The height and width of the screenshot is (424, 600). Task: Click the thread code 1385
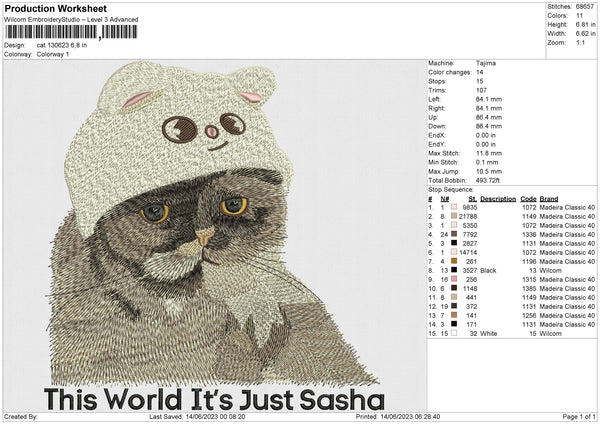click(x=529, y=289)
